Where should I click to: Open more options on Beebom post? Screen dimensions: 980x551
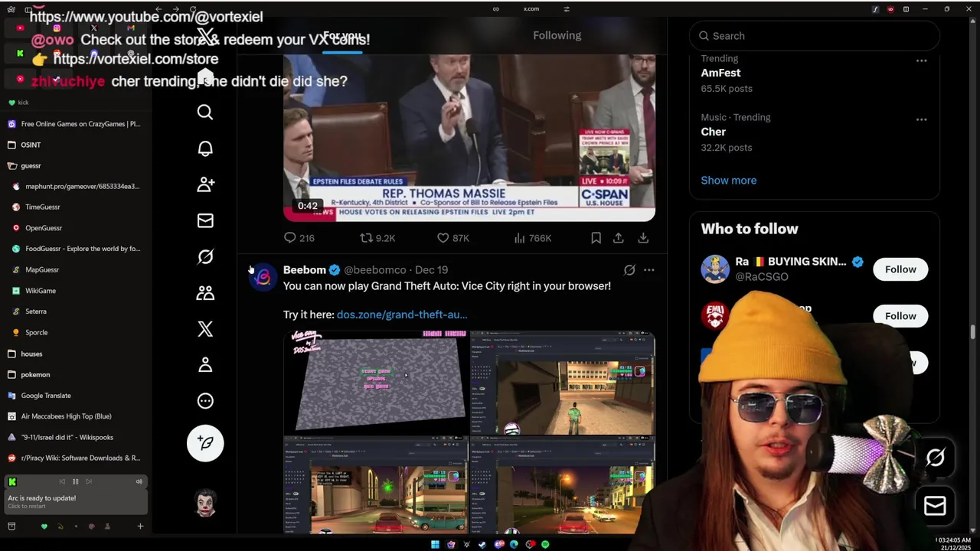649,270
